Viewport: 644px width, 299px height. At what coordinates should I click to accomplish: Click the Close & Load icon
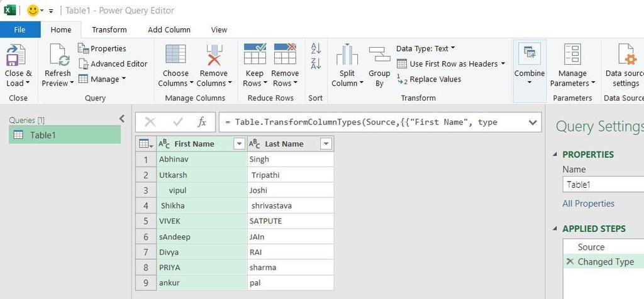(x=18, y=57)
